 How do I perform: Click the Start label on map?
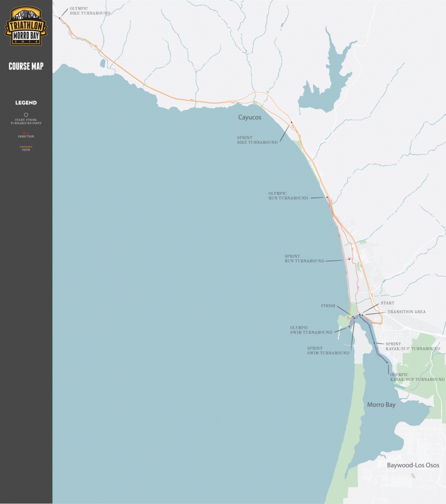pos(387,303)
